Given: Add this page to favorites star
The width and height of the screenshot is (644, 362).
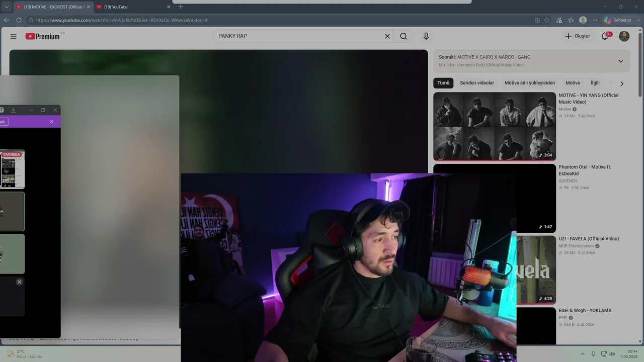Looking at the screenshot, I should pos(547,20).
